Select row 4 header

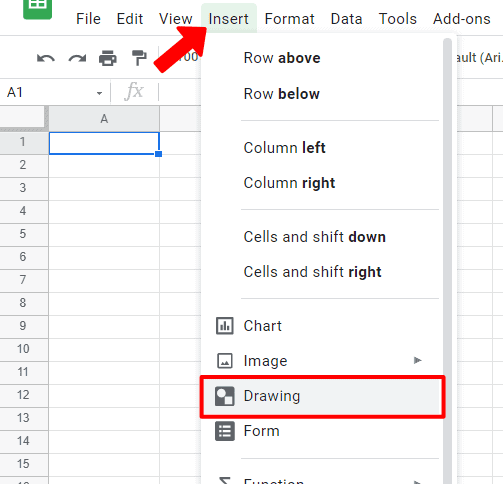pos(23,211)
